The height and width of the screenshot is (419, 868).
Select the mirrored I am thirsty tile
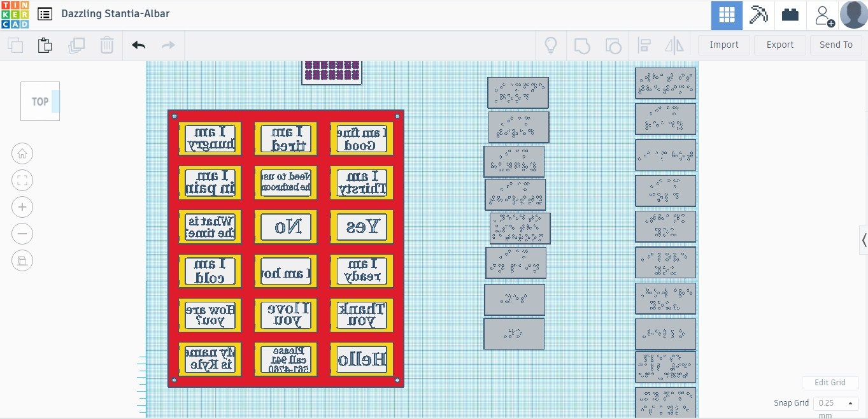coord(361,183)
